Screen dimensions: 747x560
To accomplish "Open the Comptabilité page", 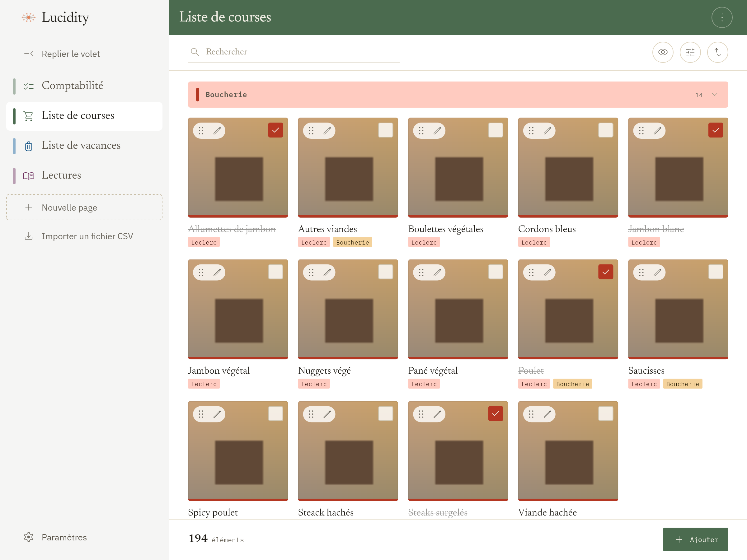I will coord(84,86).
